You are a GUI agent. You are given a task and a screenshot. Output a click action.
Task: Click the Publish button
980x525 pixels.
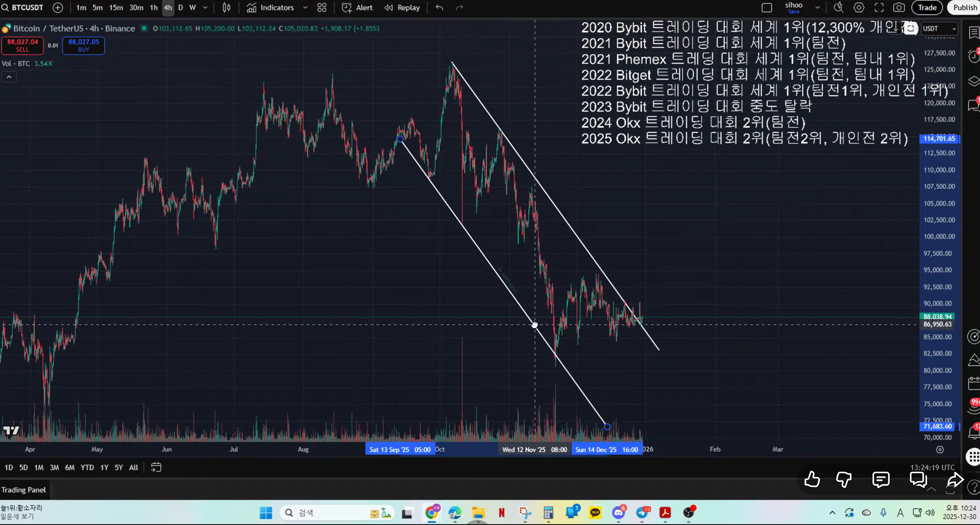[x=964, y=8]
